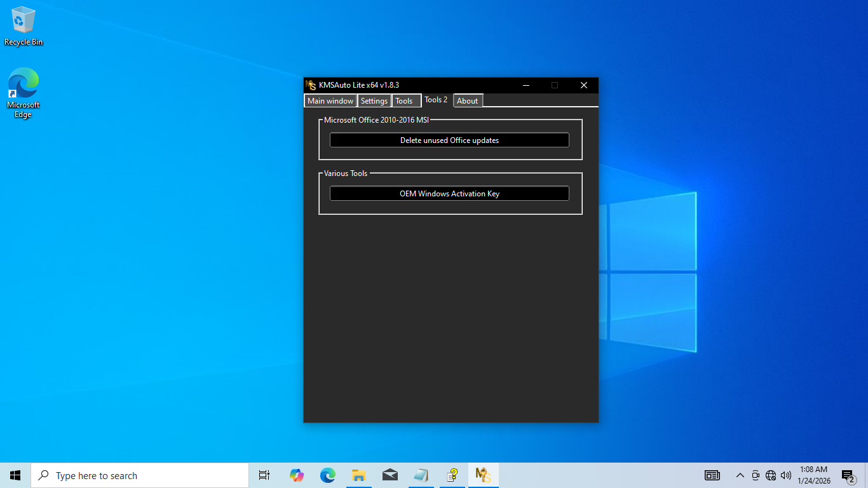This screenshot has height=488, width=868.
Task: Select the Microsoft Edge desktop shortcut
Action: point(24,93)
